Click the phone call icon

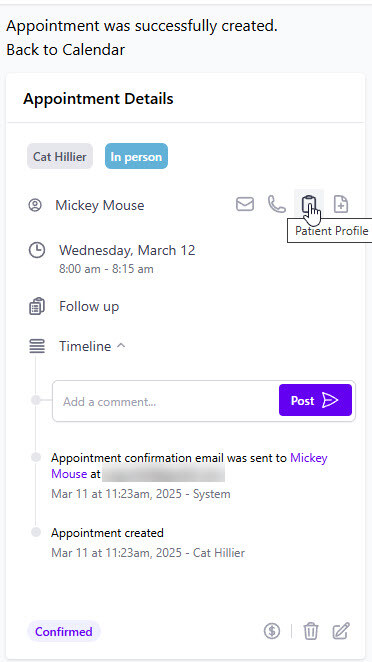(277, 205)
